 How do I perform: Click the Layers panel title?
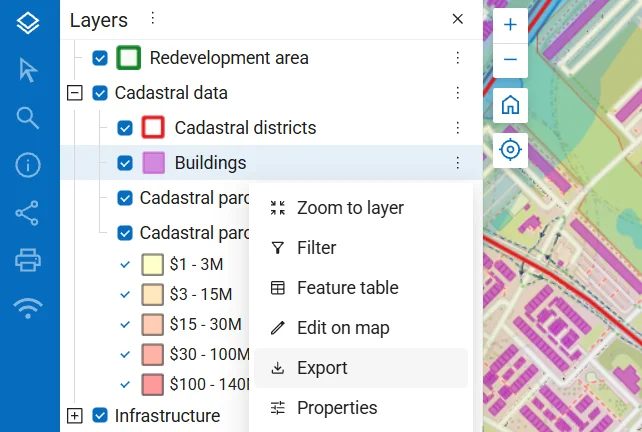point(99,20)
